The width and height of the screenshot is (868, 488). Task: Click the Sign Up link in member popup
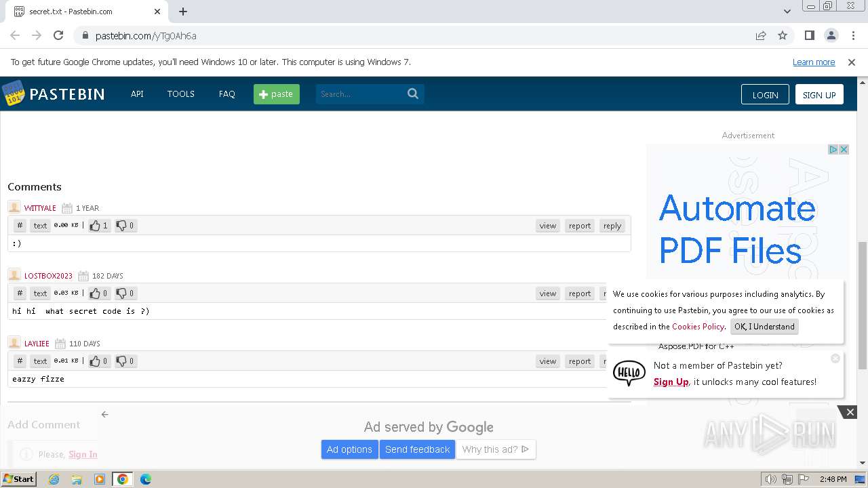pyautogui.click(x=671, y=382)
